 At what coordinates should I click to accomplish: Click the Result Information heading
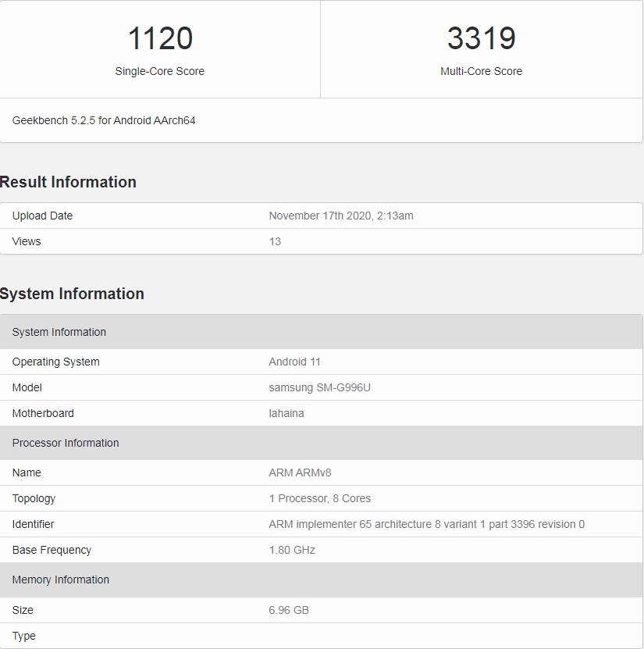point(69,182)
